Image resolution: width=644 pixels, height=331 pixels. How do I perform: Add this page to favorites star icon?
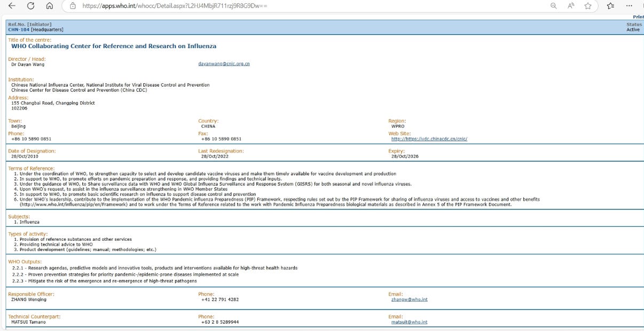(588, 6)
